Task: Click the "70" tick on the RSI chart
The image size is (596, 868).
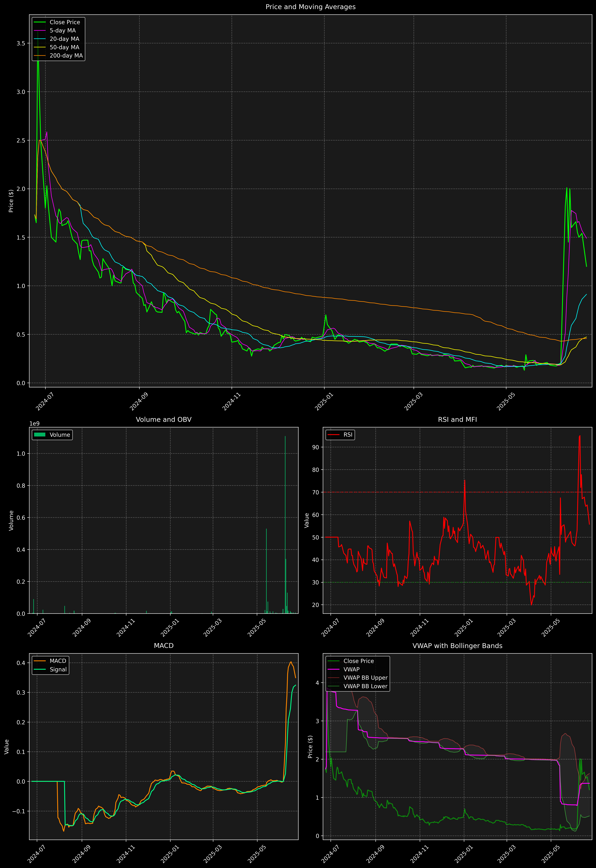Action: (x=316, y=492)
